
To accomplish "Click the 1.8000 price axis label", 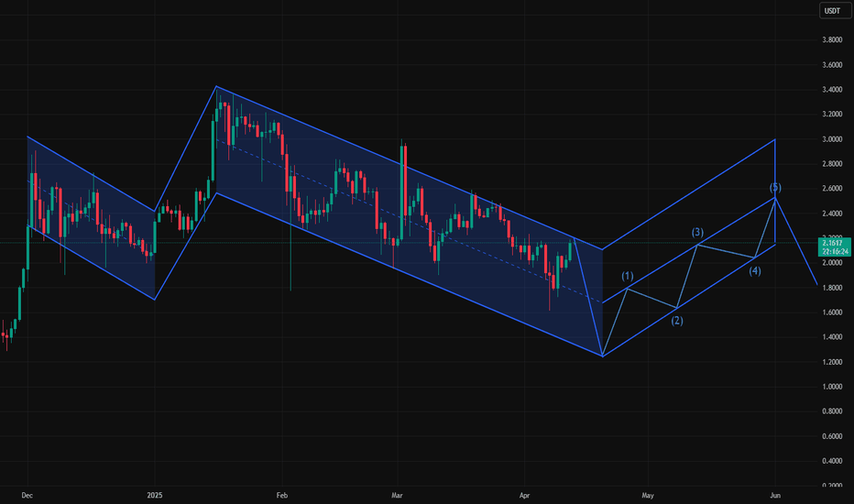I will pyautogui.click(x=832, y=288).
